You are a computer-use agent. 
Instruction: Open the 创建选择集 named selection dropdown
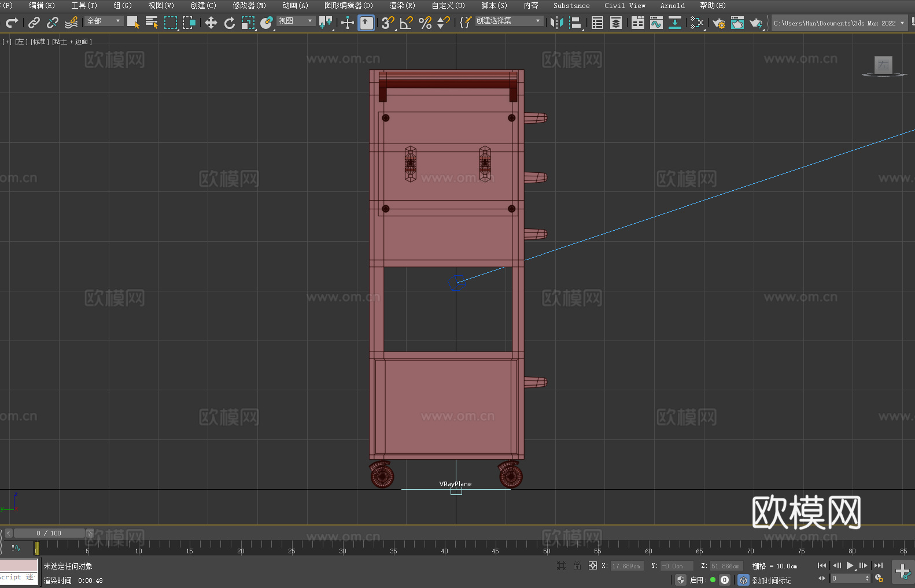coord(509,21)
